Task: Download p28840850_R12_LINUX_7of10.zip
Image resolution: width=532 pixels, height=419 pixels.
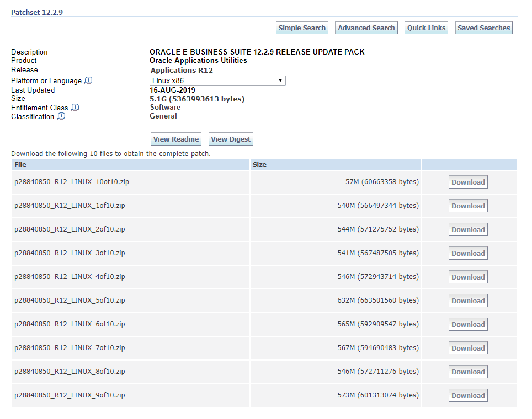Action: (468, 348)
